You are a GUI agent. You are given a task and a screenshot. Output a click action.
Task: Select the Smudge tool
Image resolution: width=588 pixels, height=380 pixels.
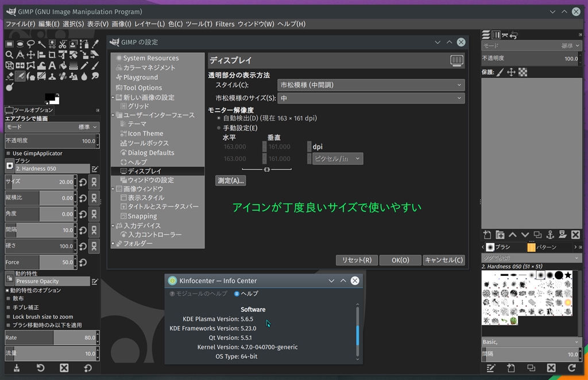[x=95, y=76]
